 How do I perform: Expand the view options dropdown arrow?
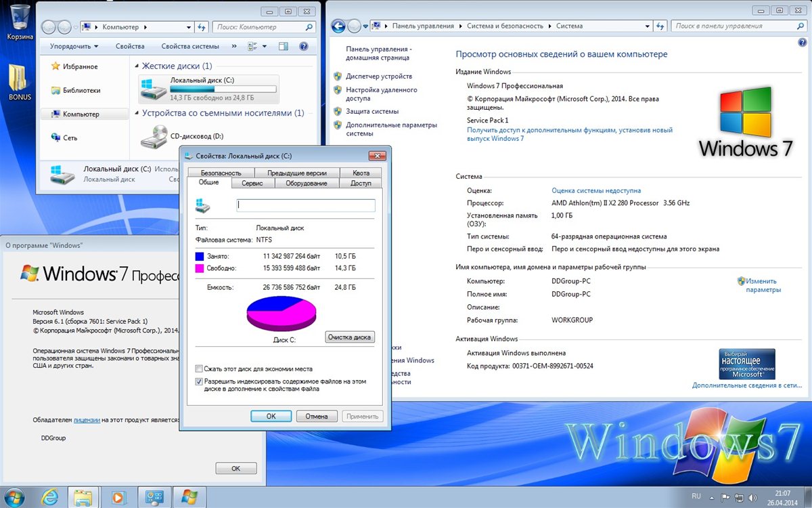[265, 46]
